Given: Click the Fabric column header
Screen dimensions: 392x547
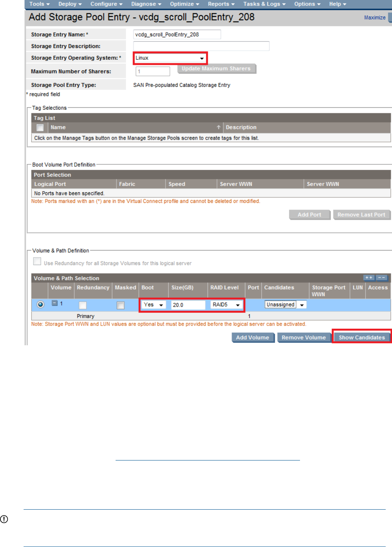Looking at the screenshot, I should tap(127, 184).
